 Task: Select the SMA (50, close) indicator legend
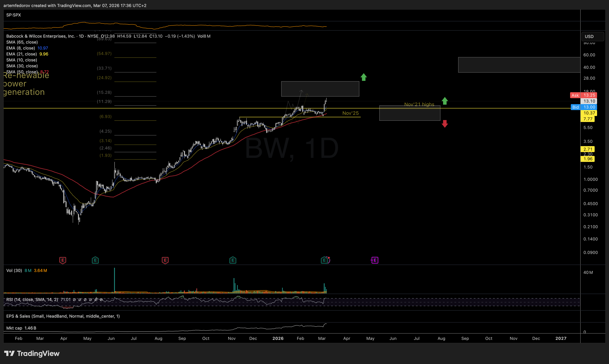[22, 72]
